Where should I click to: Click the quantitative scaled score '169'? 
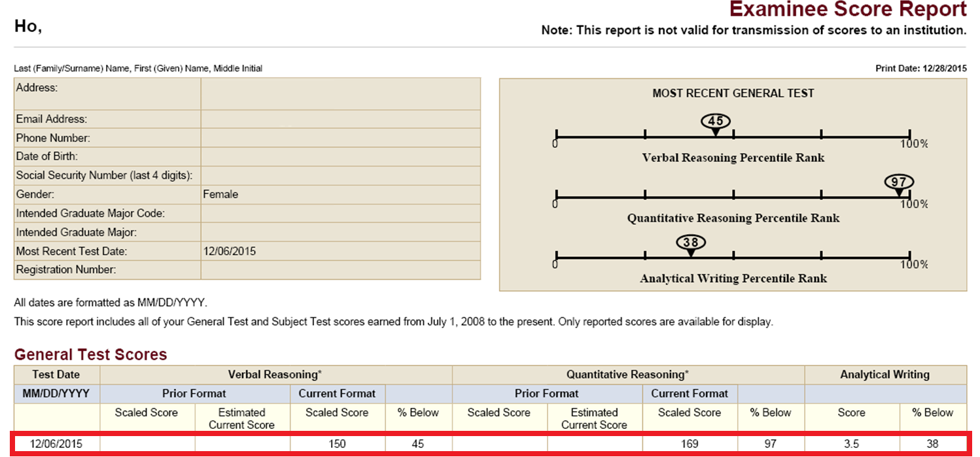point(690,444)
